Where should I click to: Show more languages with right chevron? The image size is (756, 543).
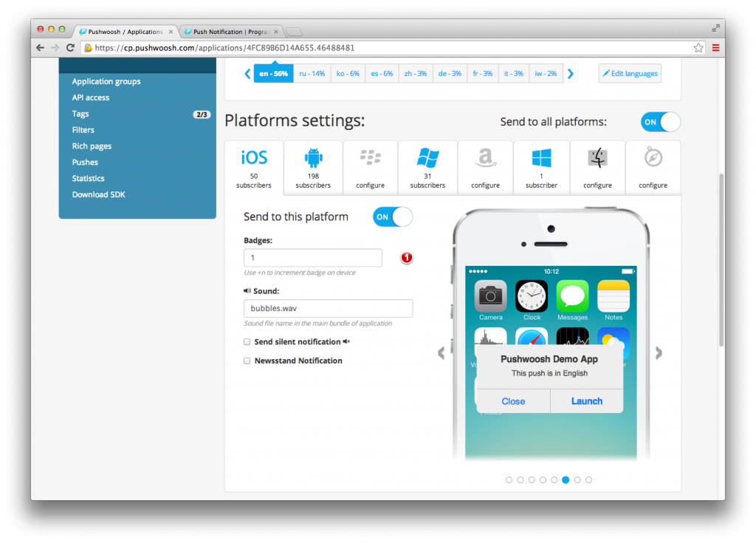pyautogui.click(x=571, y=74)
